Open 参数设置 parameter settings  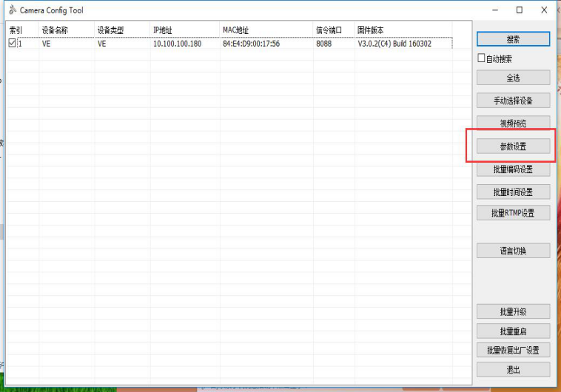(x=513, y=146)
